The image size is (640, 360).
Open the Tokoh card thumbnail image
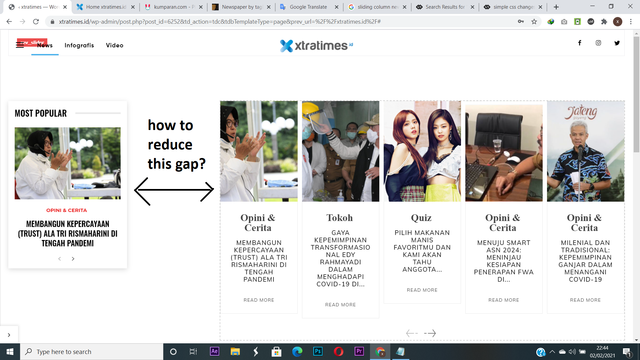click(x=340, y=151)
